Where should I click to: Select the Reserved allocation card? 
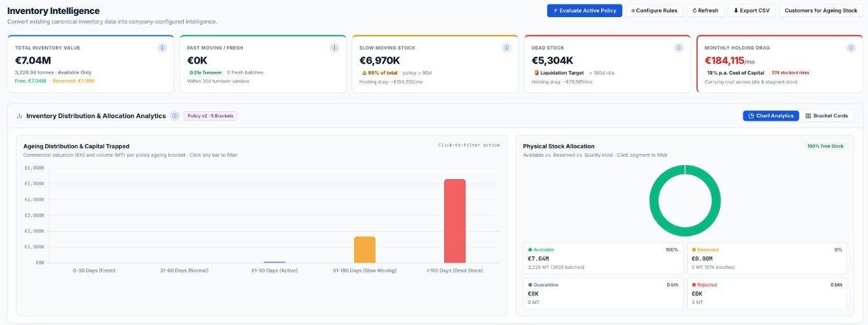click(x=767, y=258)
